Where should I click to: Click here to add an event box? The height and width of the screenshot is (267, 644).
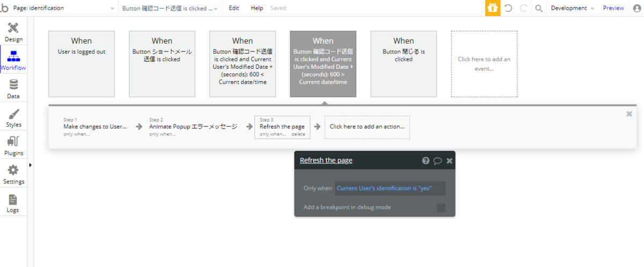(x=484, y=64)
